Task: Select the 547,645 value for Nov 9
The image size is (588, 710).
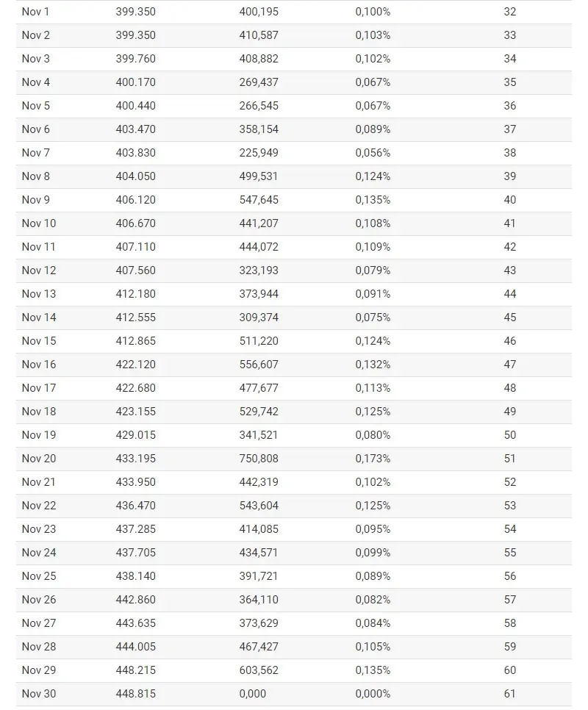Action: click(259, 200)
